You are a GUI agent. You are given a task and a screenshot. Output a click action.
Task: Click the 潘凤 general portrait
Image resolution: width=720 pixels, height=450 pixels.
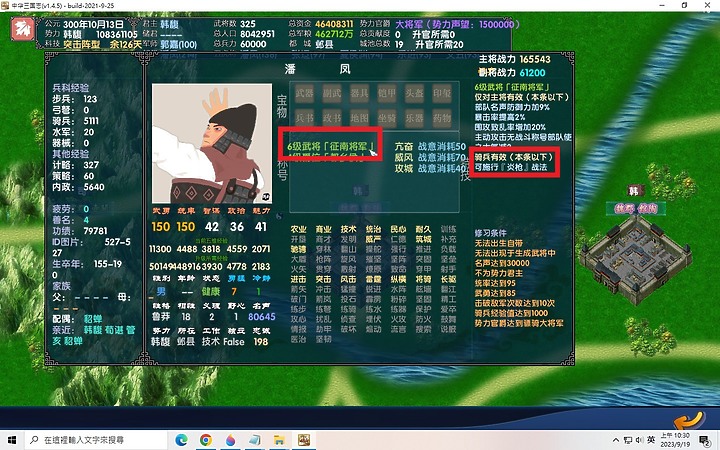pos(212,144)
